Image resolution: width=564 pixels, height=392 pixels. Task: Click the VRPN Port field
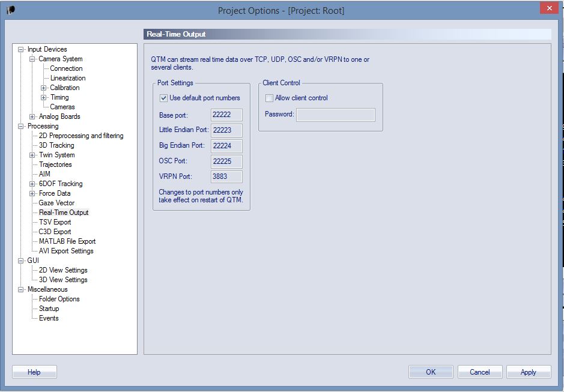pyautogui.click(x=226, y=176)
